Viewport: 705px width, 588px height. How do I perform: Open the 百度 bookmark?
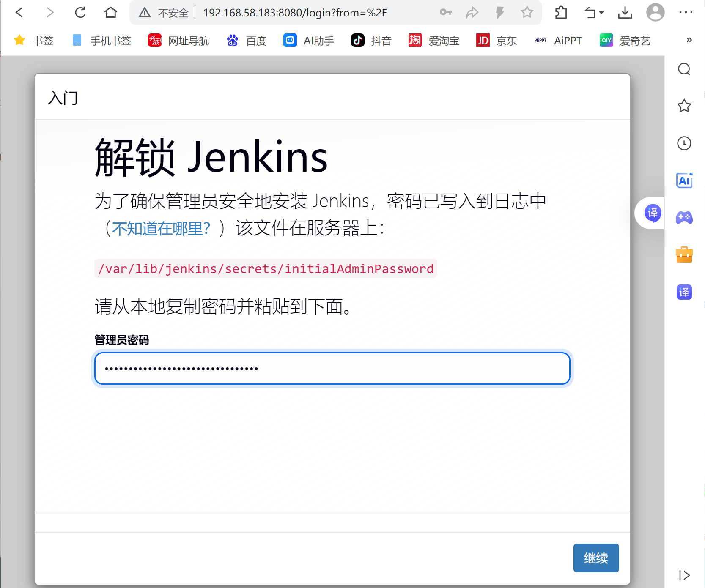tap(247, 41)
